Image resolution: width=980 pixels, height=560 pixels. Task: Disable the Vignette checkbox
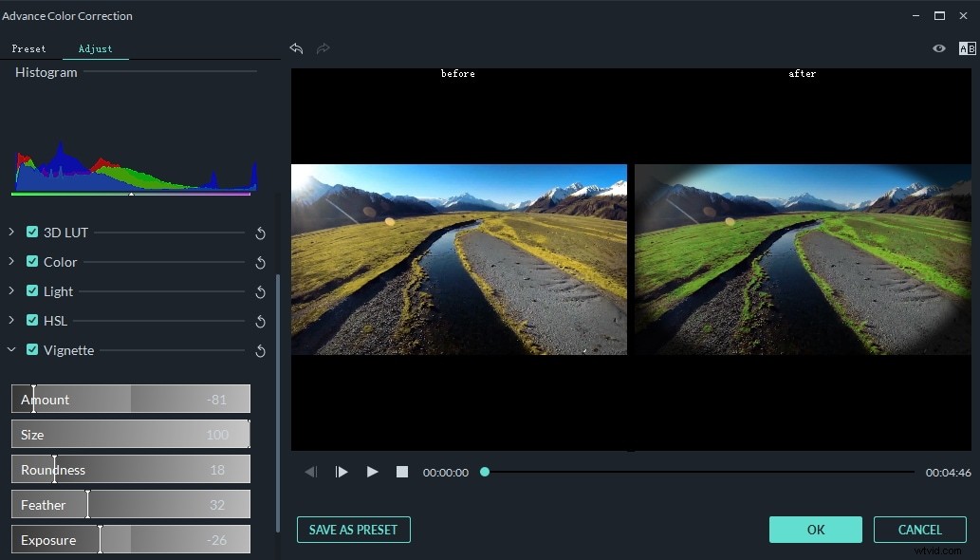pos(31,350)
